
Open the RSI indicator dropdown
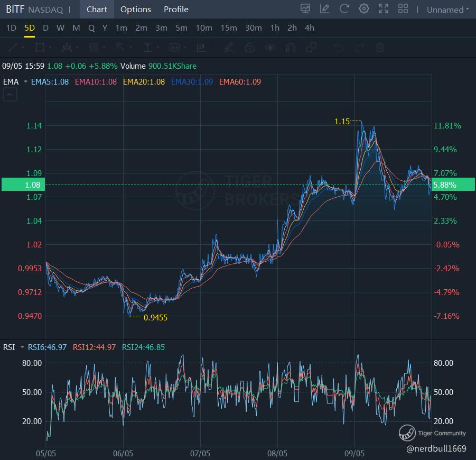coord(22,347)
